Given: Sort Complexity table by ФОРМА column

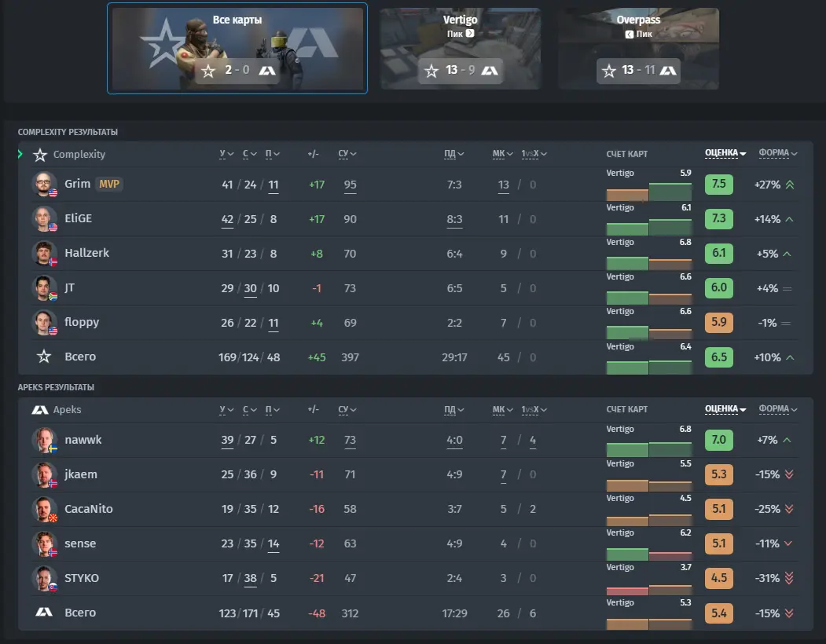Looking at the screenshot, I should pyautogui.click(x=778, y=153).
